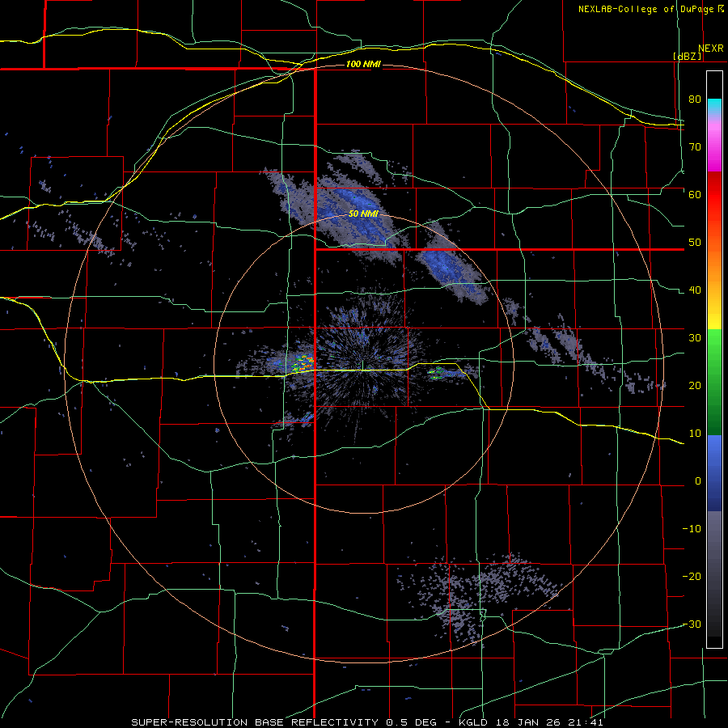Click the 60 value on dBZ scale

click(x=695, y=194)
